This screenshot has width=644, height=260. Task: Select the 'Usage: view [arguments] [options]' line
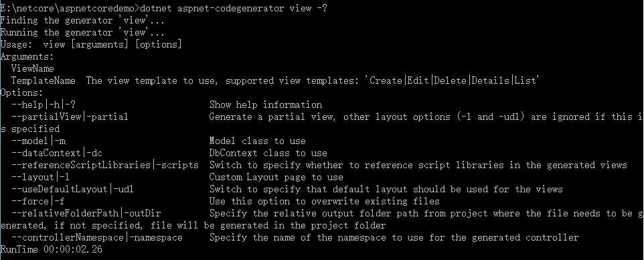[x=91, y=44]
